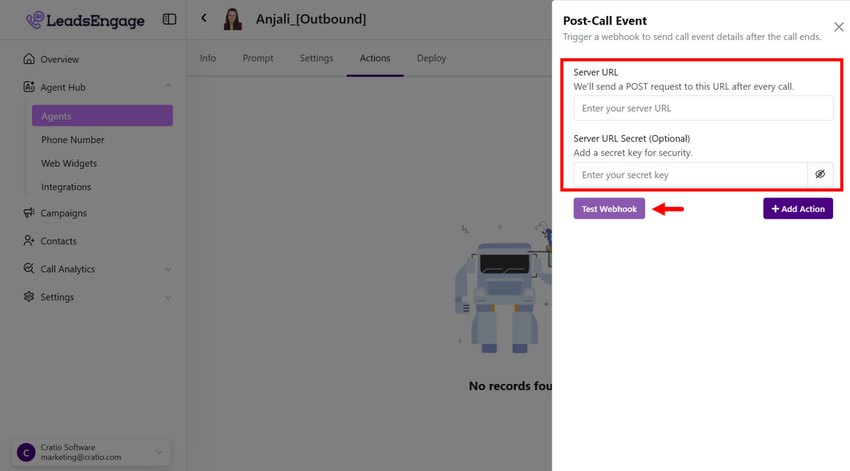Click the Settings gear icon

(x=29, y=297)
